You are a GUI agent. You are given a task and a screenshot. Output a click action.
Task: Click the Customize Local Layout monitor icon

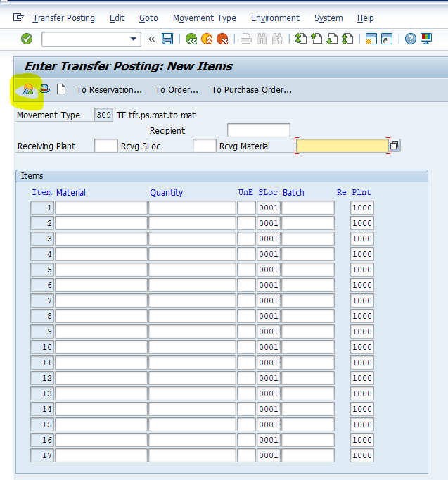click(426, 39)
